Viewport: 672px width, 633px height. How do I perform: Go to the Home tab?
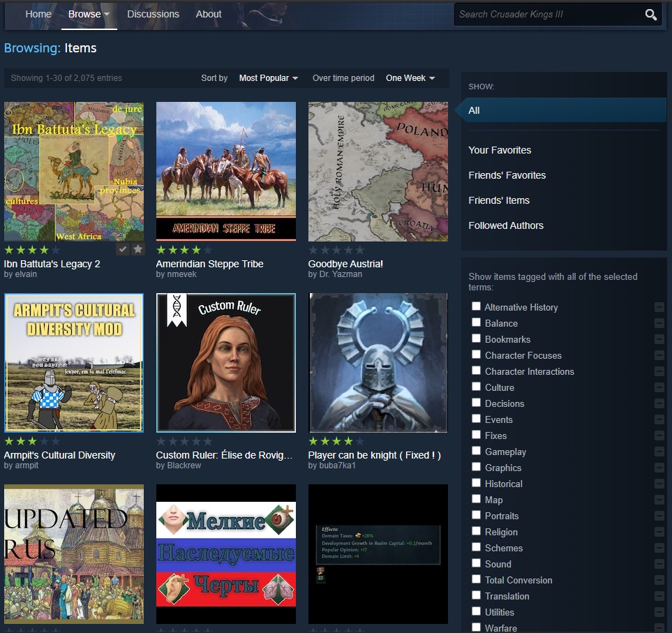coord(38,14)
